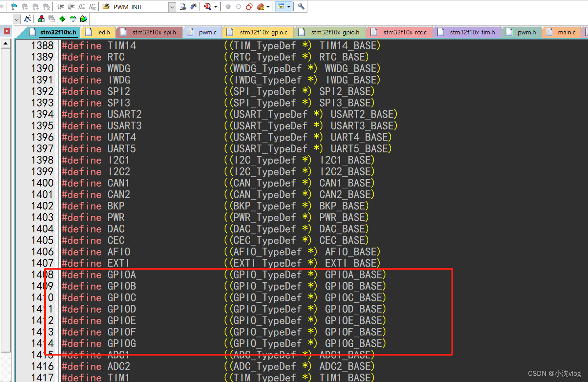Click the AFIO_BASE text on line 1406
The height and width of the screenshot is (382, 588).
coord(351,252)
